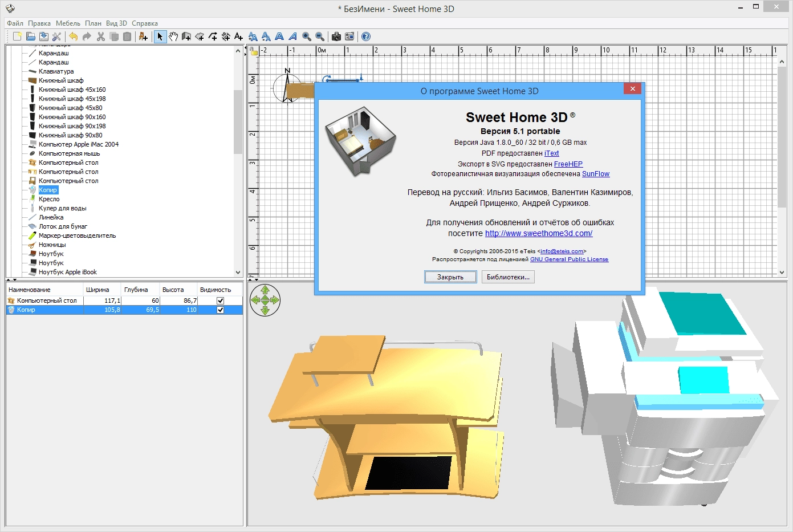The width and height of the screenshot is (793, 532).
Task: Create a photo with camera icon
Action: coord(336,36)
